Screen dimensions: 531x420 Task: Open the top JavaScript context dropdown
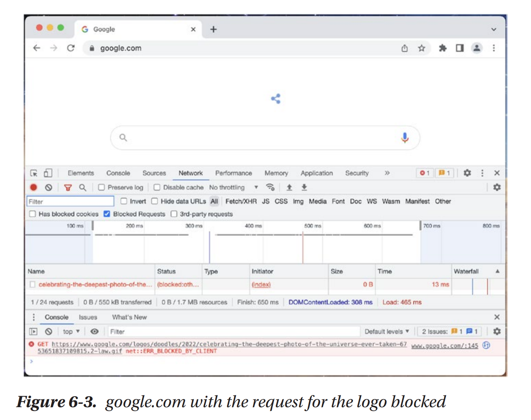(71, 332)
